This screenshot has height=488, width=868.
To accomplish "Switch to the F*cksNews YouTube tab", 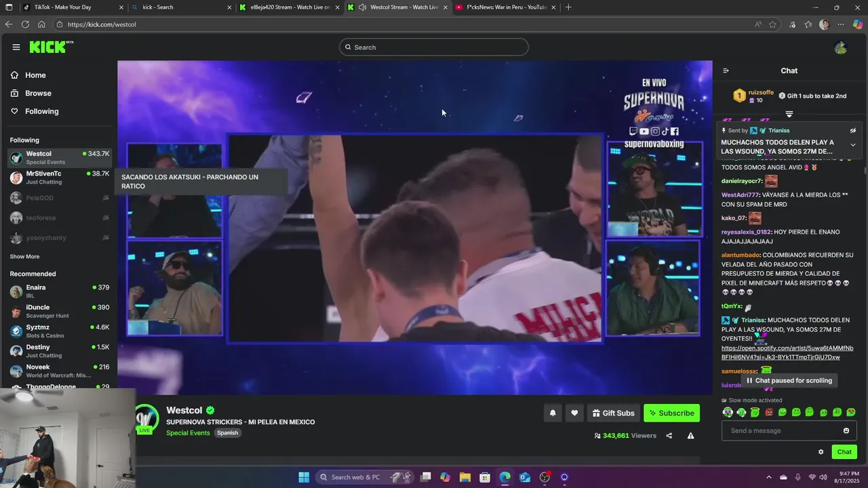I will point(506,7).
